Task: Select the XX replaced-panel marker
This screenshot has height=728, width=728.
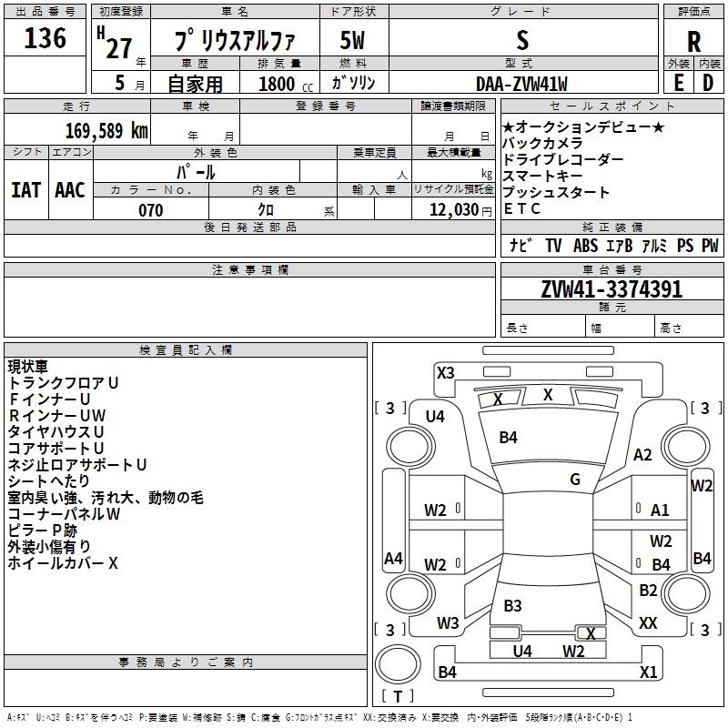Action: (648, 623)
